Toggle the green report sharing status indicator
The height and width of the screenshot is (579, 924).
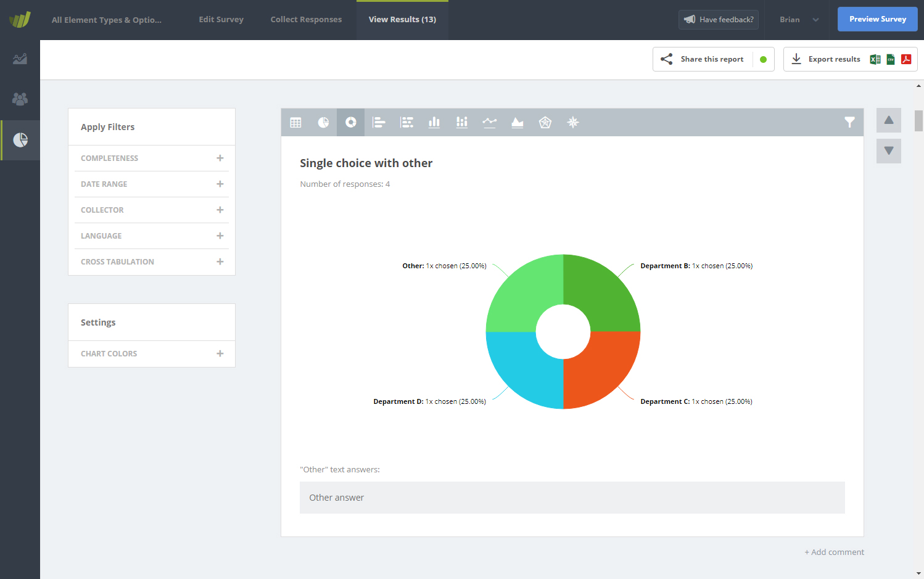(763, 60)
